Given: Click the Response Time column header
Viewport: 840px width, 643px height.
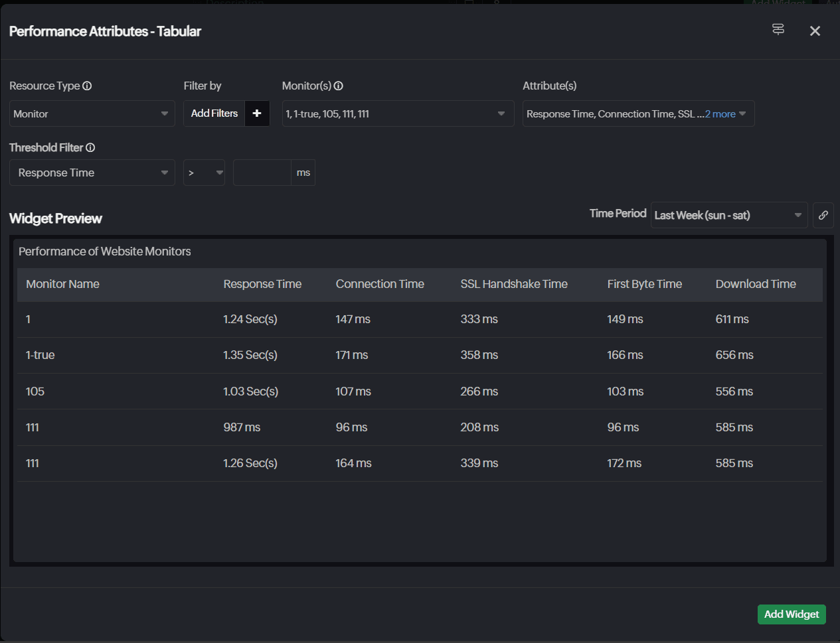Looking at the screenshot, I should pos(262,284).
